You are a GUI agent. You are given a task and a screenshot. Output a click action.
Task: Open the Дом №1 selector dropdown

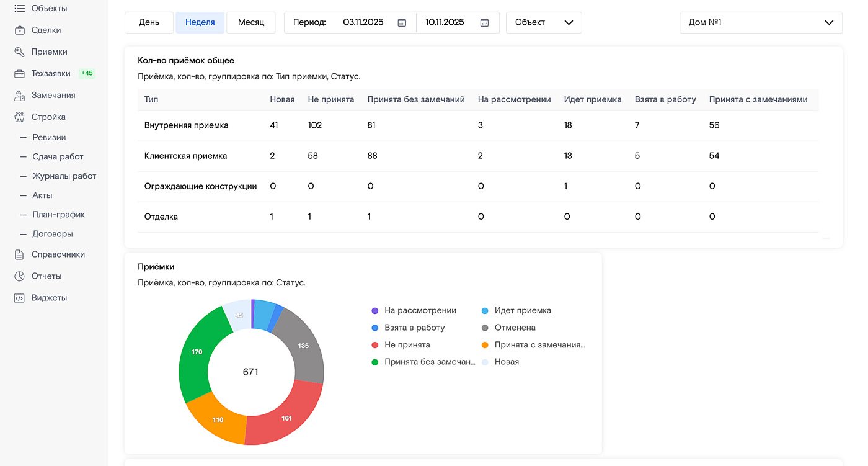761,22
